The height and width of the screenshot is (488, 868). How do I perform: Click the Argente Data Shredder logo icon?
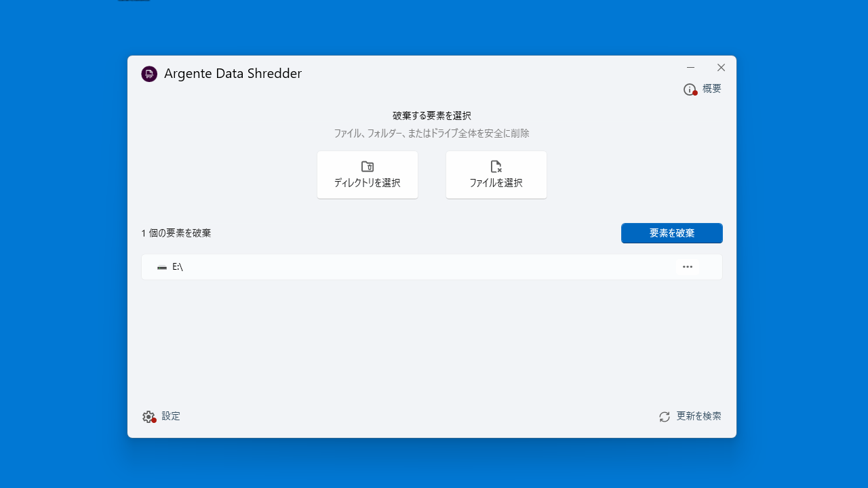149,74
